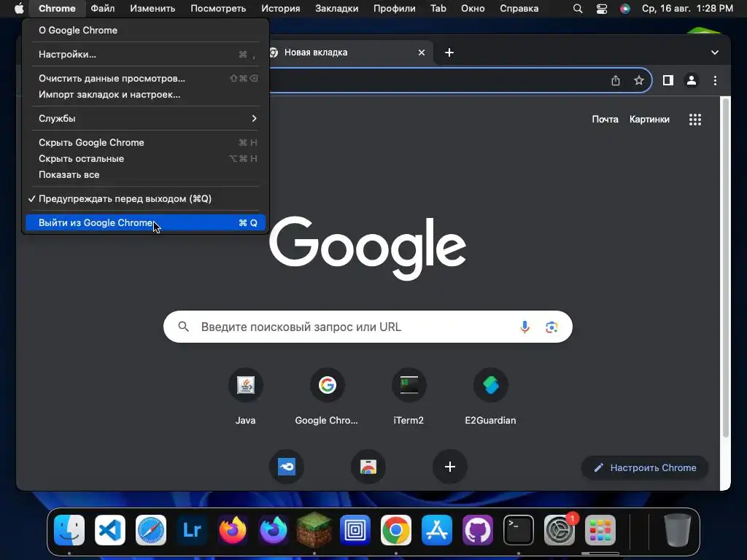The height and width of the screenshot is (560, 747).
Task: Open the Файл menu
Action: [x=102, y=9]
